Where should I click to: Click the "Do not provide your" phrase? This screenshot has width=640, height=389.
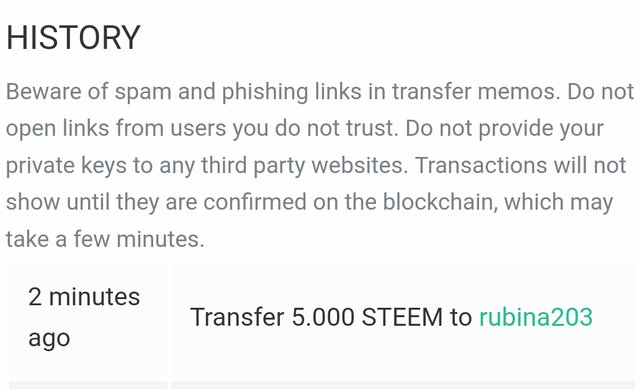504,129
